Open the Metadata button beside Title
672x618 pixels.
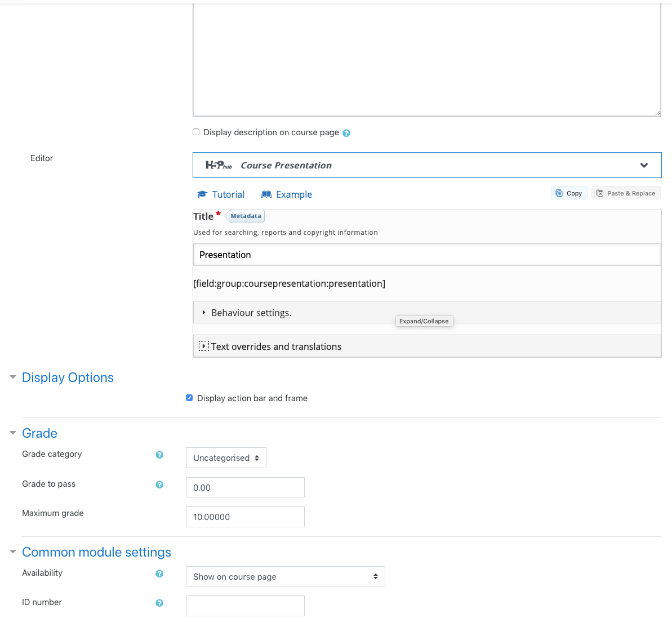point(244,216)
